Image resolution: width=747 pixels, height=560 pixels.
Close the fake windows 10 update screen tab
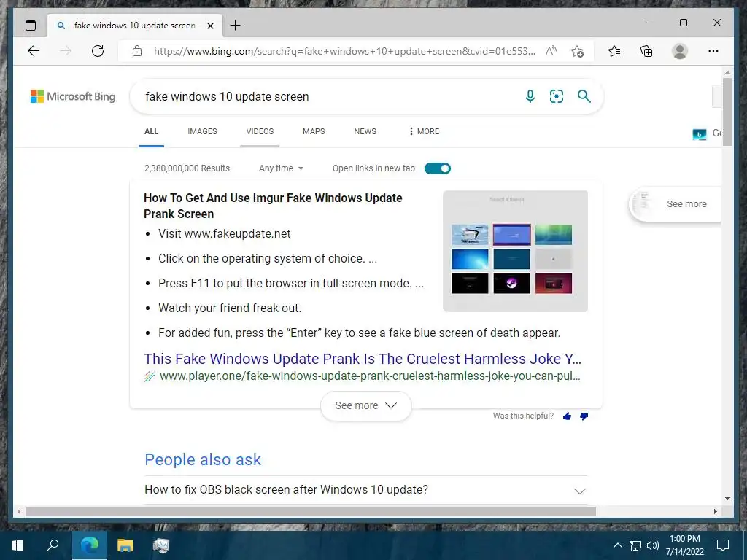[x=210, y=26]
